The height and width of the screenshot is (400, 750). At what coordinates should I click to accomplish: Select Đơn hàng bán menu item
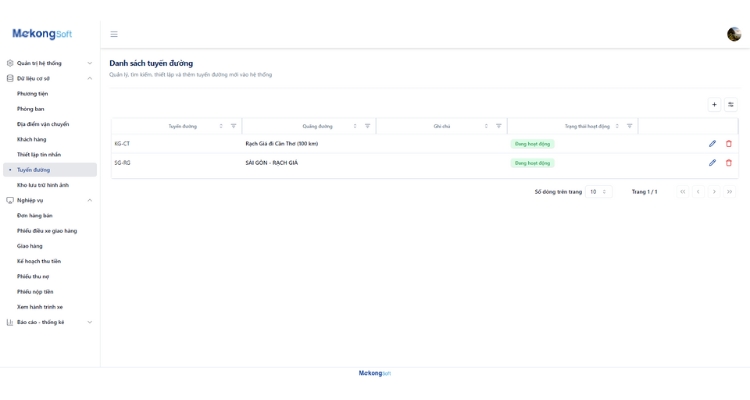pyautogui.click(x=35, y=215)
